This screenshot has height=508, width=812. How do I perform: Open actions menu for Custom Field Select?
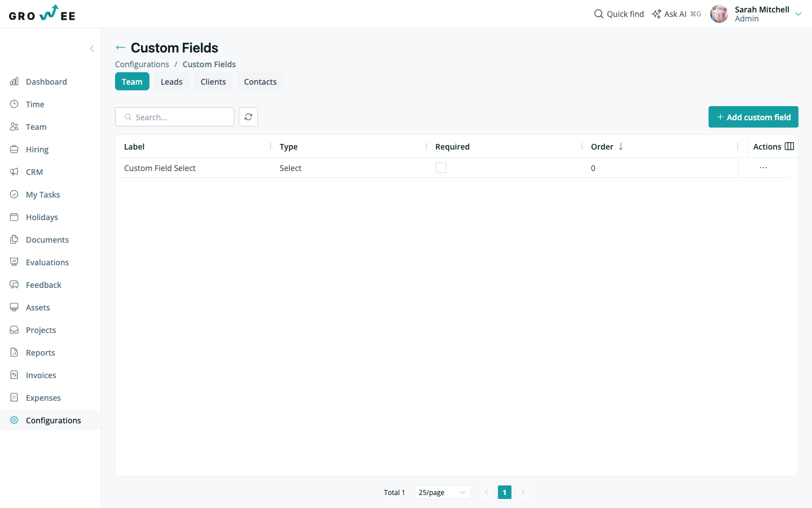(x=764, y=168)
